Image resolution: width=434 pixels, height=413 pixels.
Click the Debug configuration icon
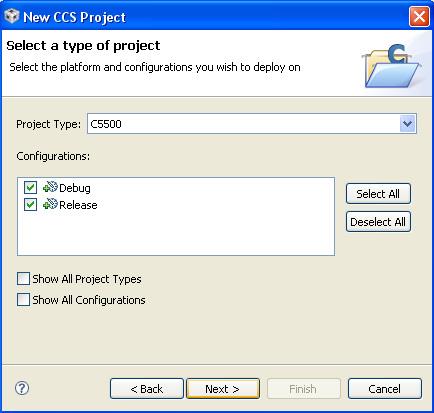50,187
